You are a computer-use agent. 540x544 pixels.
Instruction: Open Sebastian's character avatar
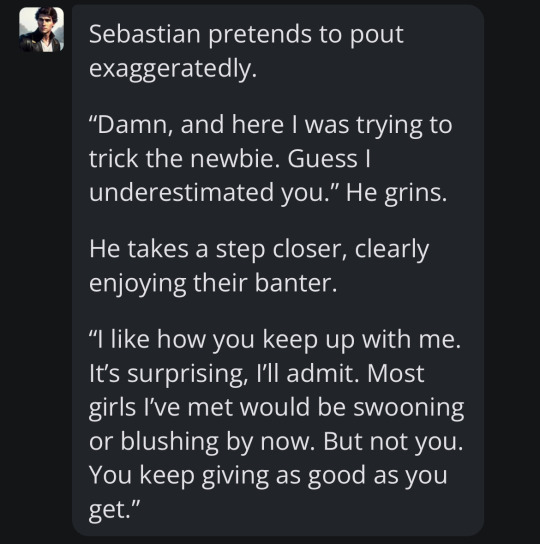(41, 29)
